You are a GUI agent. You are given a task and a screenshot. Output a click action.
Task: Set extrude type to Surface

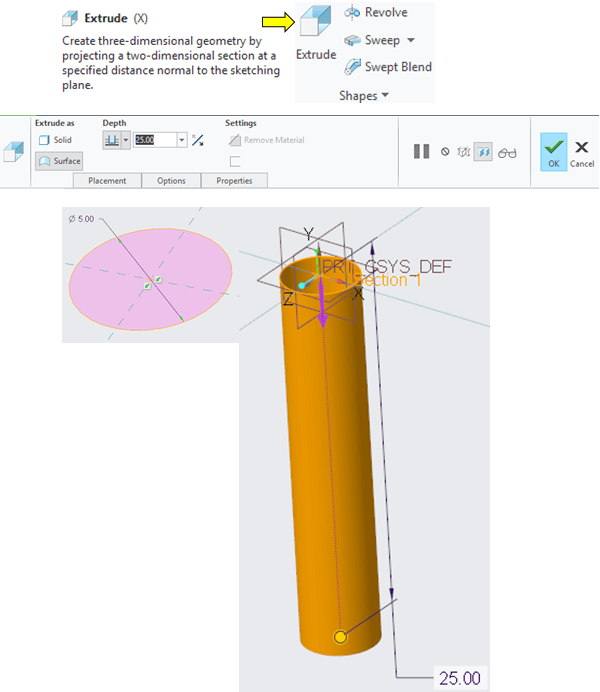pyautogui.click(x=59, y=160)
